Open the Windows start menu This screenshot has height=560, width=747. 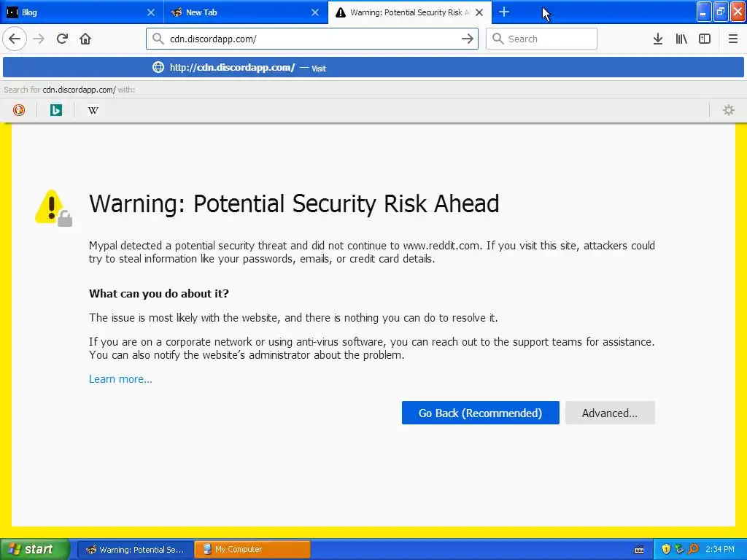pyautogui.click(x=35, y=549)
